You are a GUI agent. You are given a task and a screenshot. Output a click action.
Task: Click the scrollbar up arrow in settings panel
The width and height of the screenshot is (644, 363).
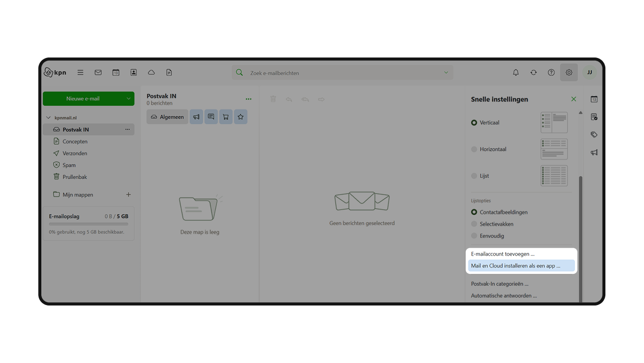pos(580,113)
